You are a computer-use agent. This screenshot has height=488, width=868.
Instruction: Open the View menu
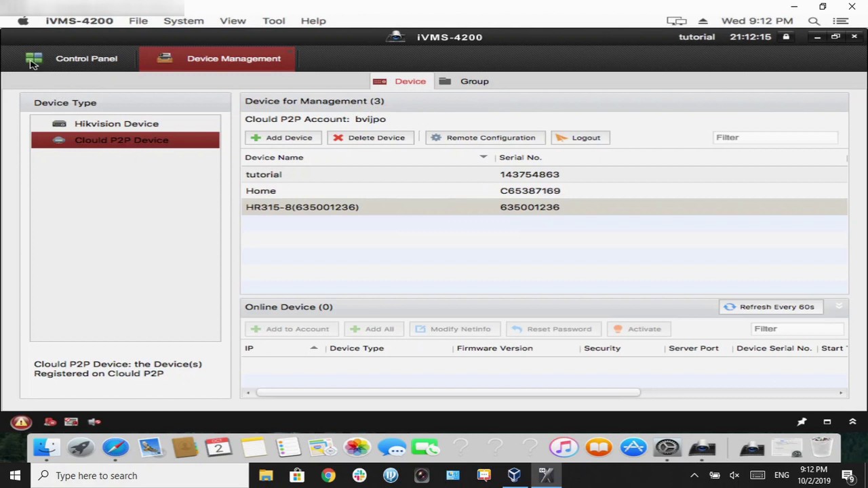pyautogui.click(x=233, y=21)
